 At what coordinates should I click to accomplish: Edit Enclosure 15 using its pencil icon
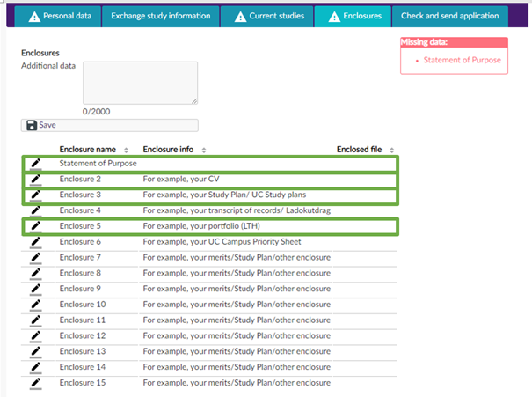click(35, 383)
